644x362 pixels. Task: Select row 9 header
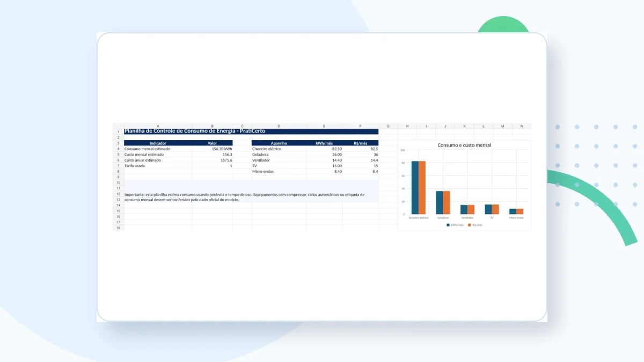(118, 177)
